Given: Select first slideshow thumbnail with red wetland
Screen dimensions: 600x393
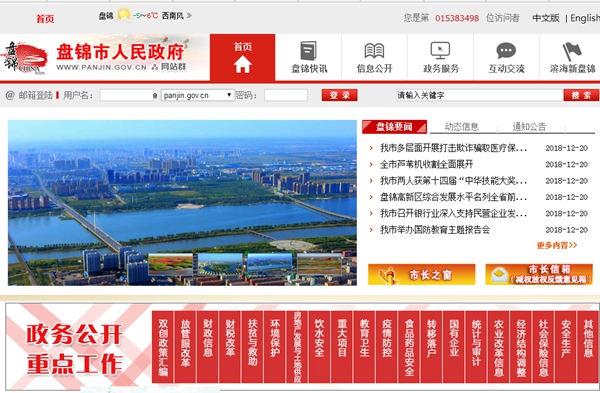Looking at the screenshot, I should (171, 264).
